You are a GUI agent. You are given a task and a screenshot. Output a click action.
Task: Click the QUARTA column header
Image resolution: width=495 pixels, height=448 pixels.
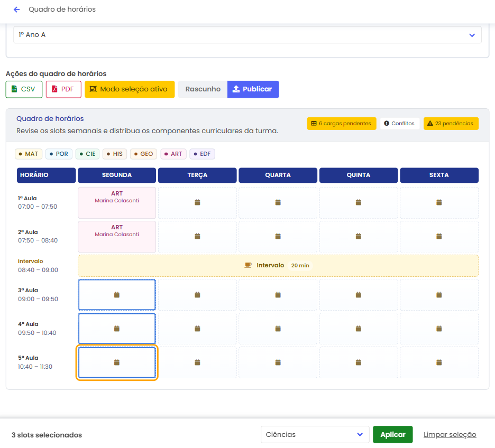coord(278,175)
